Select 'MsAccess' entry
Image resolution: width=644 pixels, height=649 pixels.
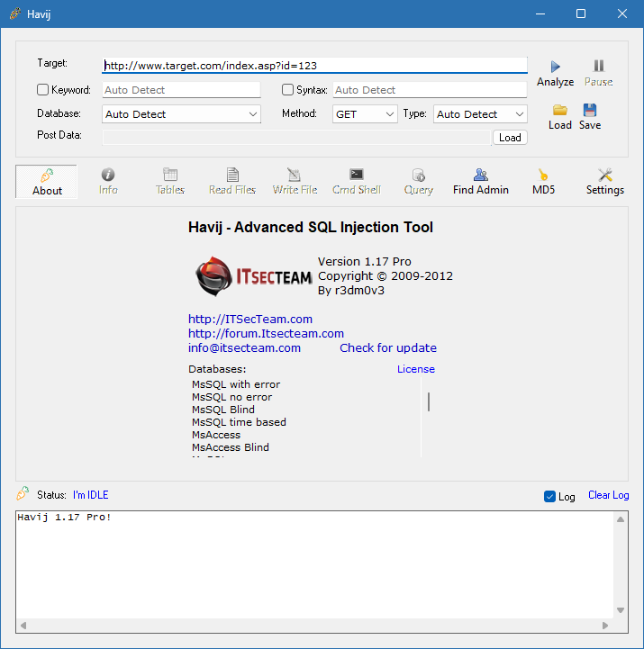[x=216, y=435]
